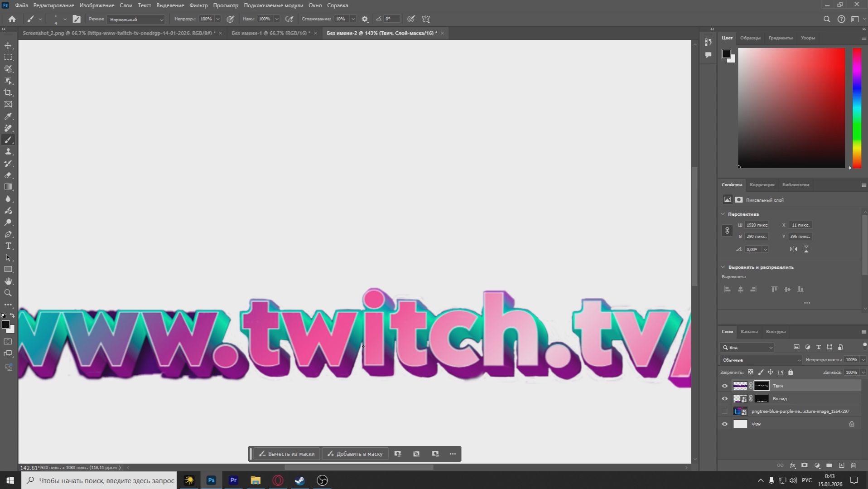Click Вычесть из маски button
The image size is (868, 489).
[x=287, y=454]
